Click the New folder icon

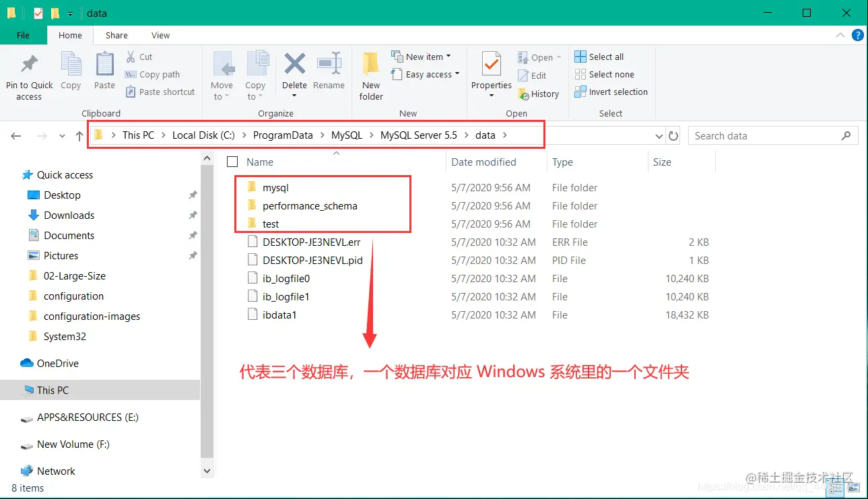[x=371, y=65]
